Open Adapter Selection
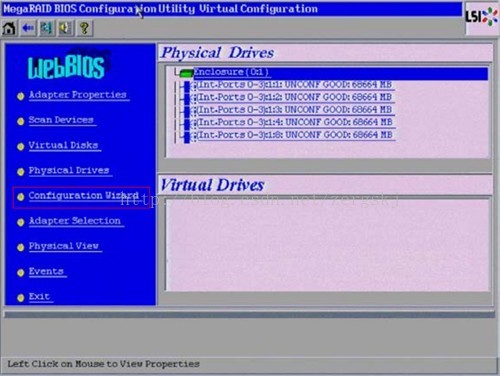Screen dimensions: 500x376 click(75, 221)
